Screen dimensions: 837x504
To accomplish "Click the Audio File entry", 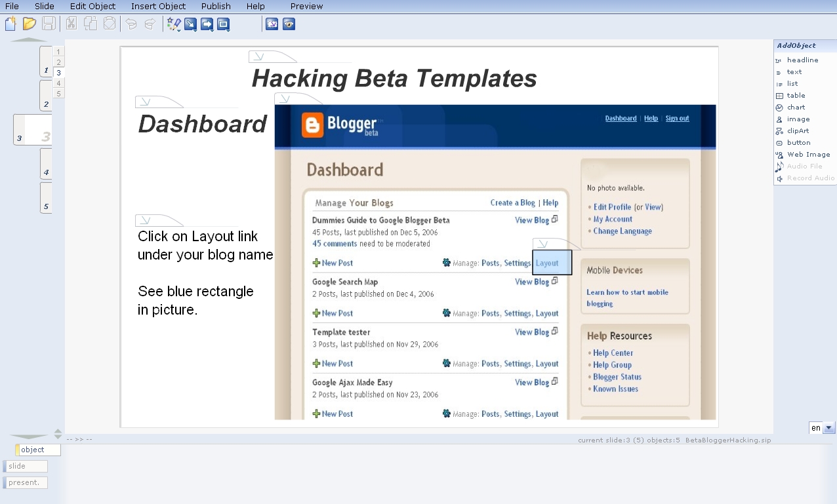I will tap(804, 166).
